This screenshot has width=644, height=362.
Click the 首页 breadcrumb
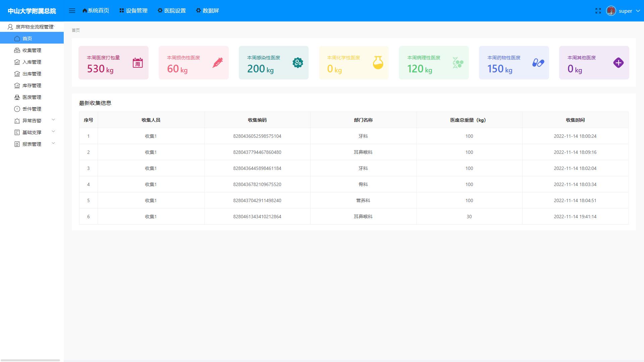[x=76, y=30]
